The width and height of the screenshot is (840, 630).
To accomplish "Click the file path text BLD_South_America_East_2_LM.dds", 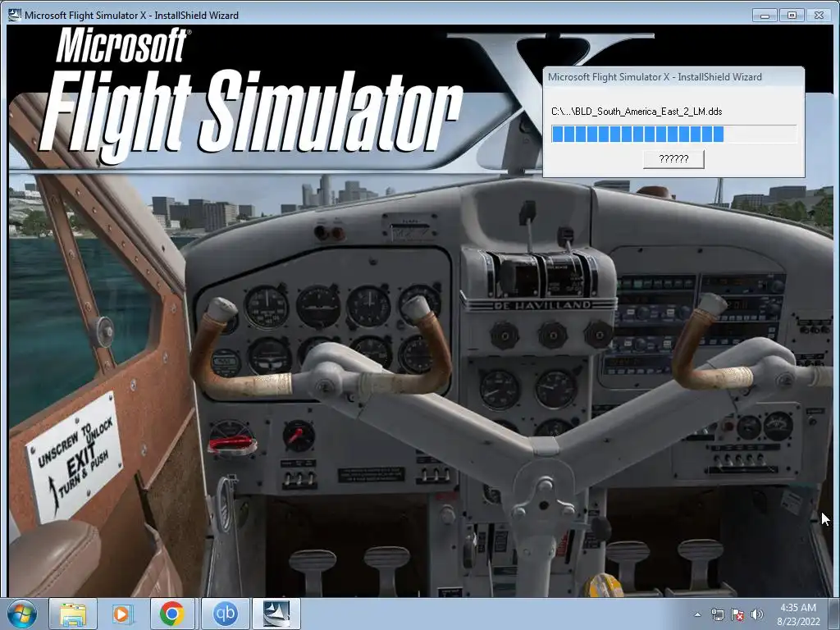I will click(637, 112).
